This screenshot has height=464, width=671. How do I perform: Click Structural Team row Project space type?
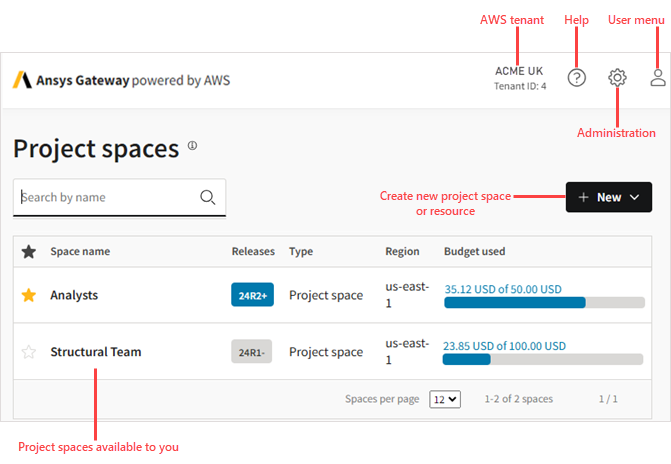(326, 352)
